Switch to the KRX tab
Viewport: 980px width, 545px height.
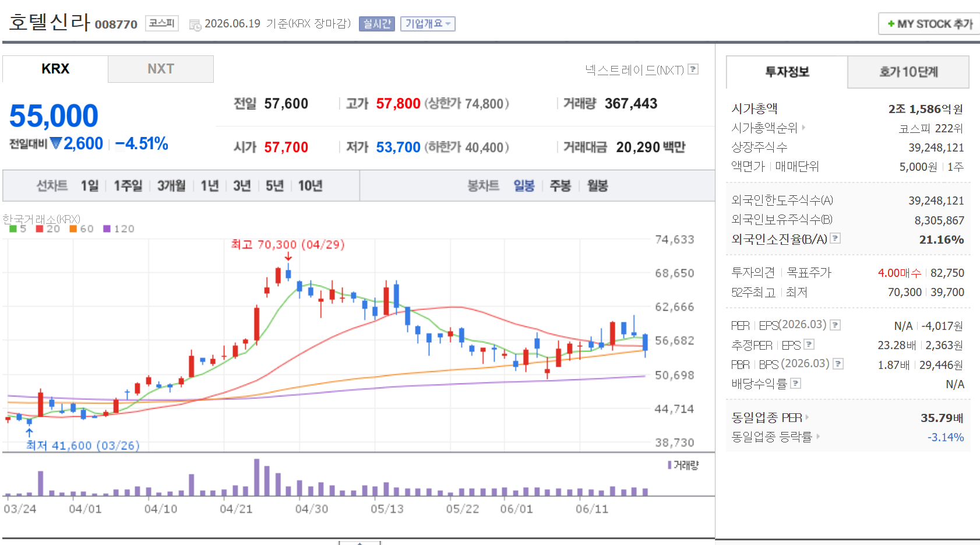coord(55,69)
